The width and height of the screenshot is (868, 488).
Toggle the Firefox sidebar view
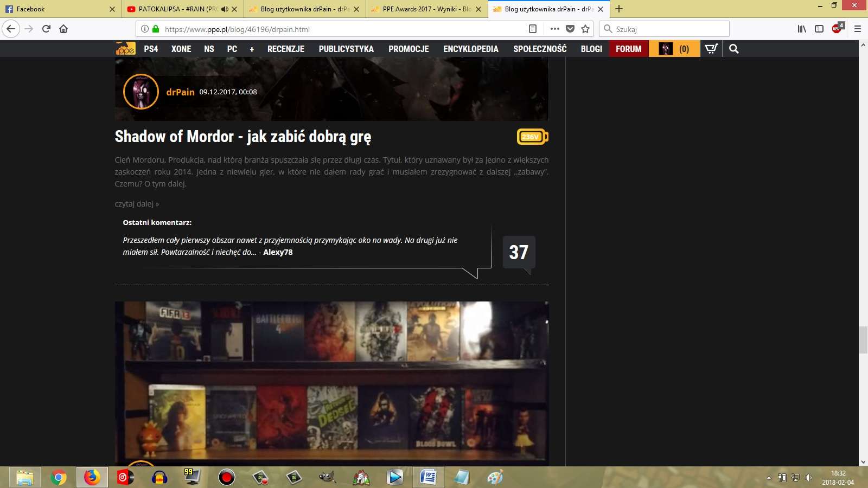click(x=819, y=29)
